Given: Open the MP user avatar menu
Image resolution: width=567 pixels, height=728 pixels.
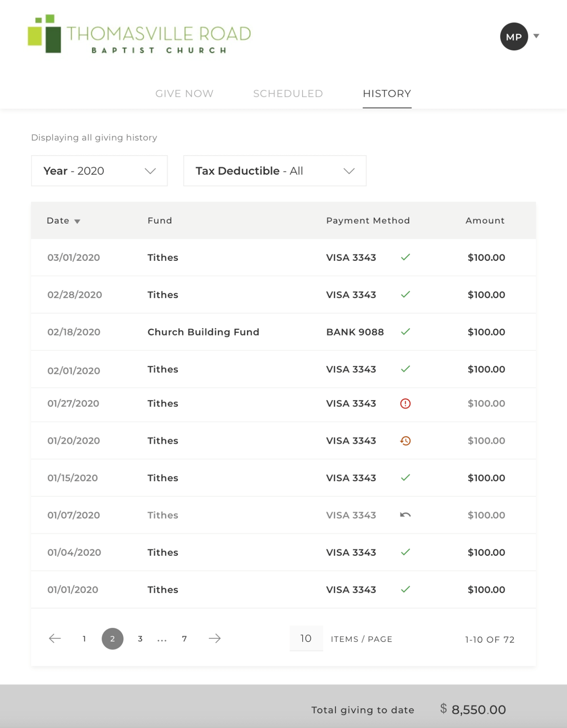Looking at the screenshot, I should (514, 36).
